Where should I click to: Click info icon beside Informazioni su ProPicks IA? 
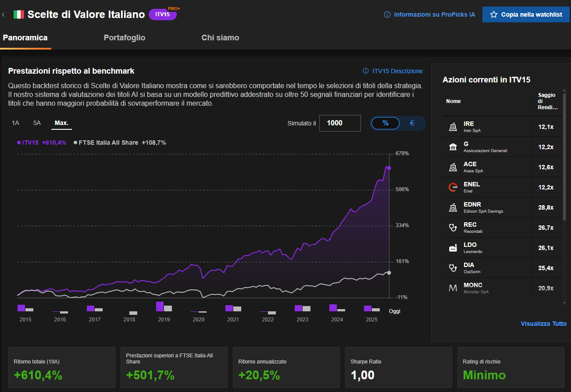click(x=387, y=14)
